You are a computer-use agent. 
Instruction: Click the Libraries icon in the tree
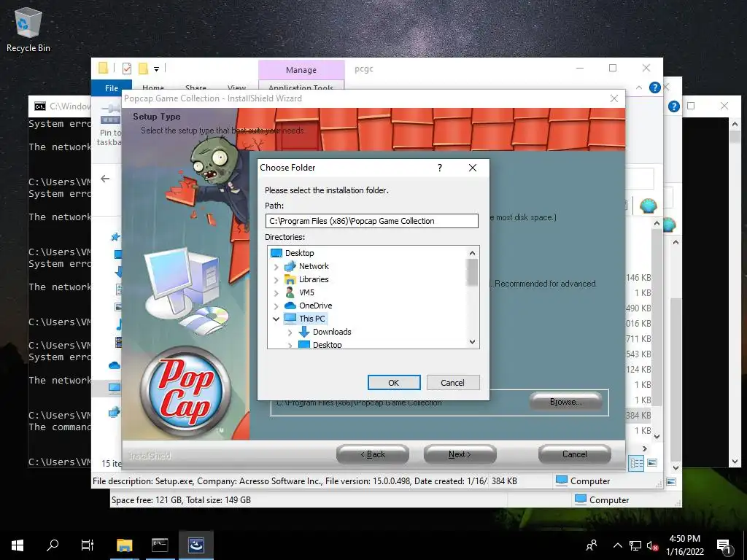[290, 279]
